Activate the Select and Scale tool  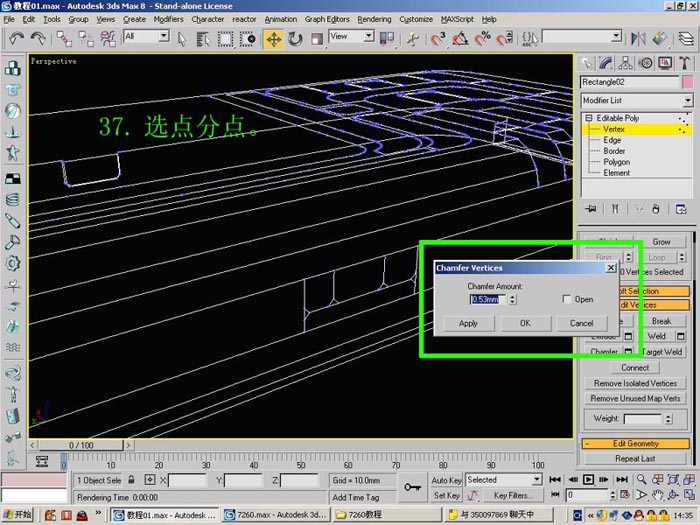click(317, 39)
